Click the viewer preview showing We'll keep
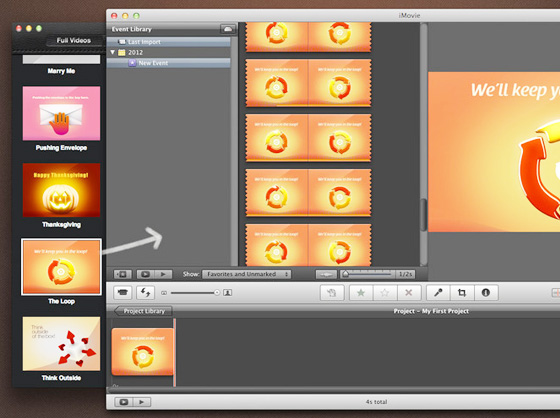The height and width of the screenshot is (418, 560). pos(494,152)
